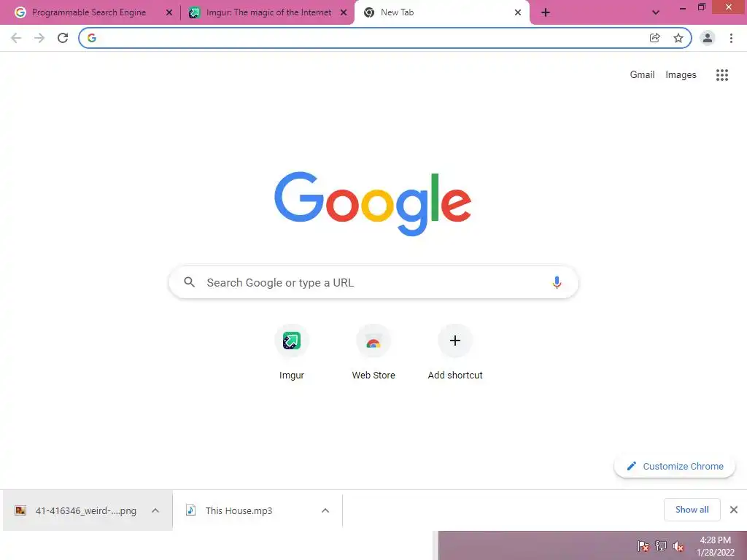Close the Imgur tab
Screen dimensions: 747x560
pos(344,12)
